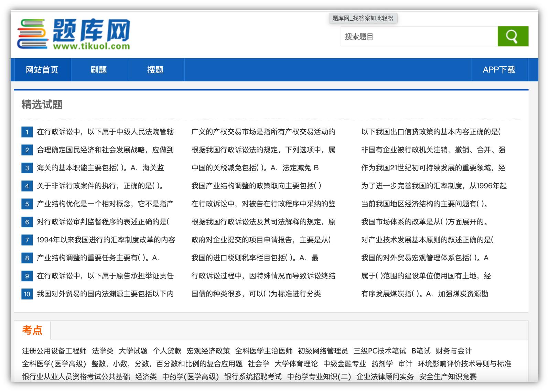Open question 产业结构优化是一个相对概念
Viewport: 549px width, 392px height.
(105, 204)
